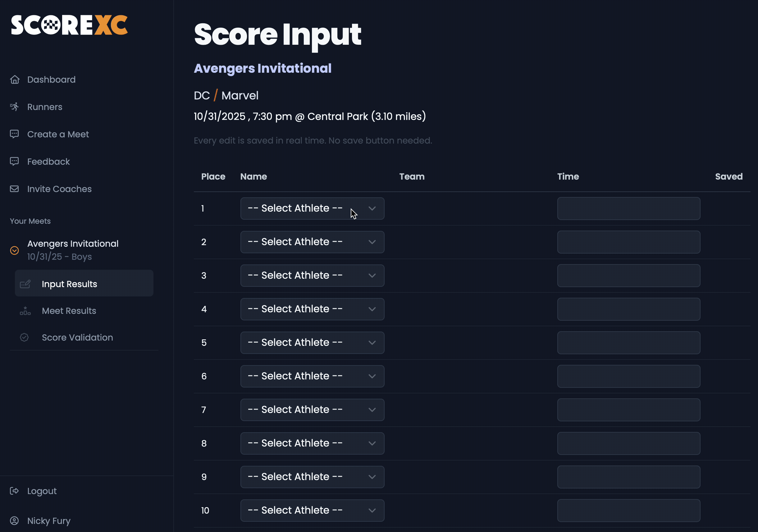Expand the place 7 Select Athlete dropdown
The image size is (758, 532).
pyautogui.click(x=312, y=410)
